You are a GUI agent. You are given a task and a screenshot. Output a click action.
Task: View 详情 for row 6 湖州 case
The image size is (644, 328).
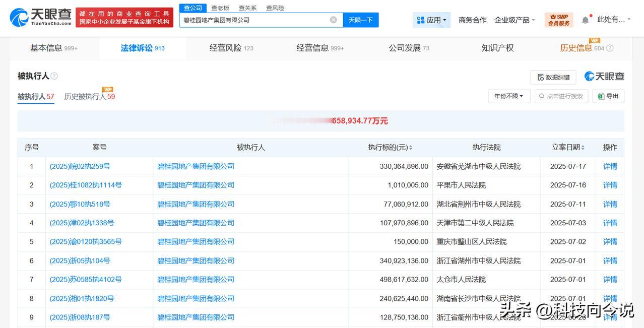pos(610,260)
